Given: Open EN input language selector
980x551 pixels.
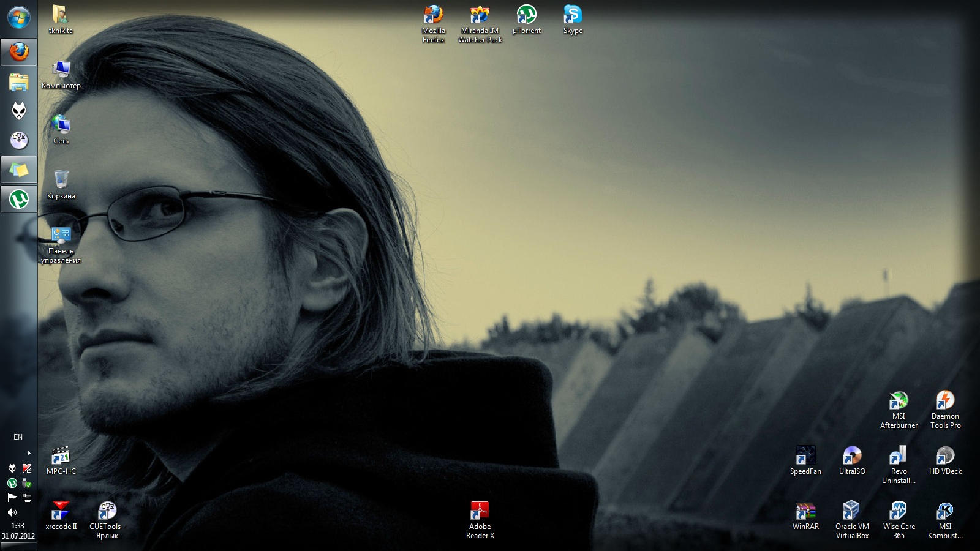Looking at the screenshot, I should (x=18, y=437).
